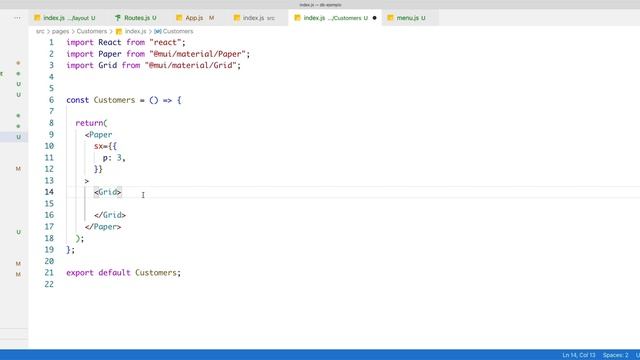Open the index.js layout tab

(65, 18)
